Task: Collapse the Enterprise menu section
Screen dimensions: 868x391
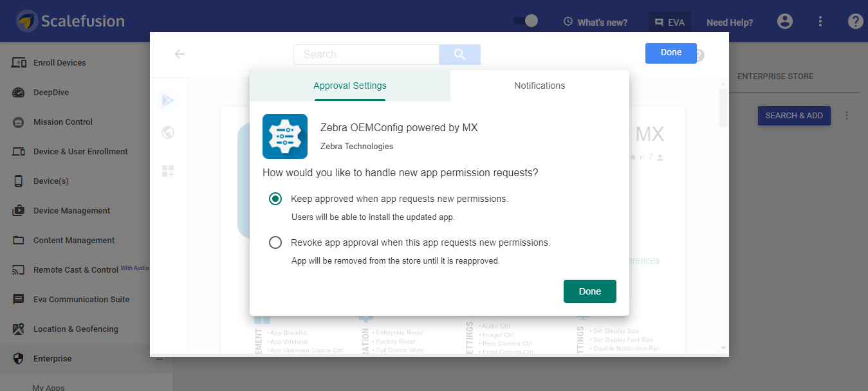Action: coord(160,359)
